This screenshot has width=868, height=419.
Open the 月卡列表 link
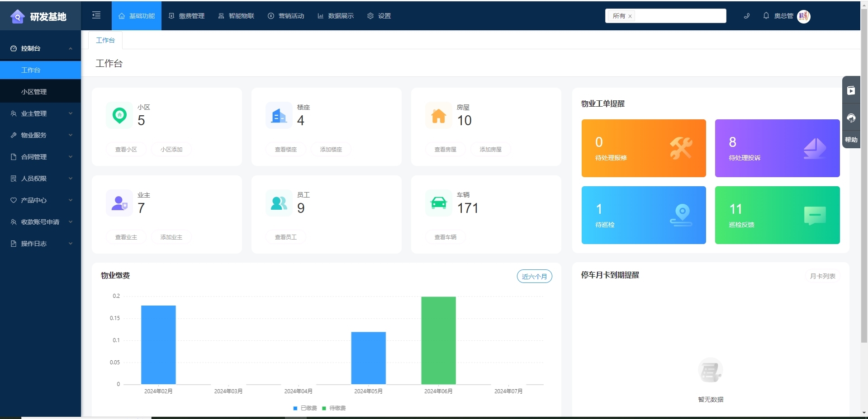click(822, 276)
